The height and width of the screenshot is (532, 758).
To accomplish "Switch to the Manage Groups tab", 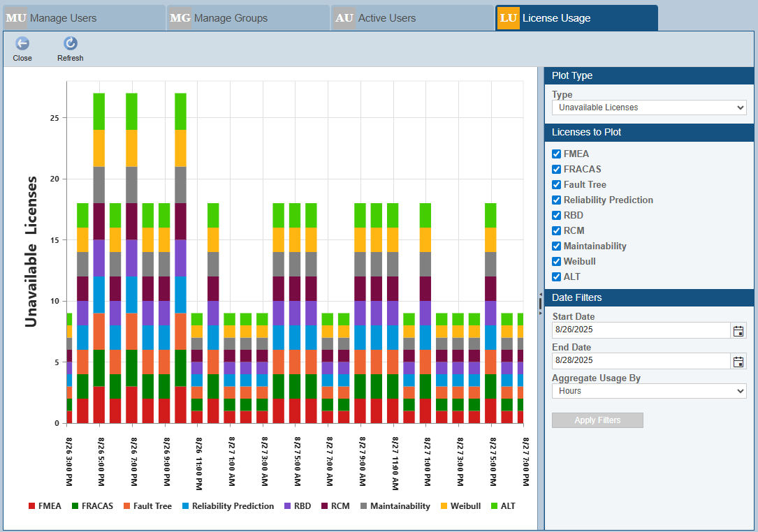I will [231, 18].
